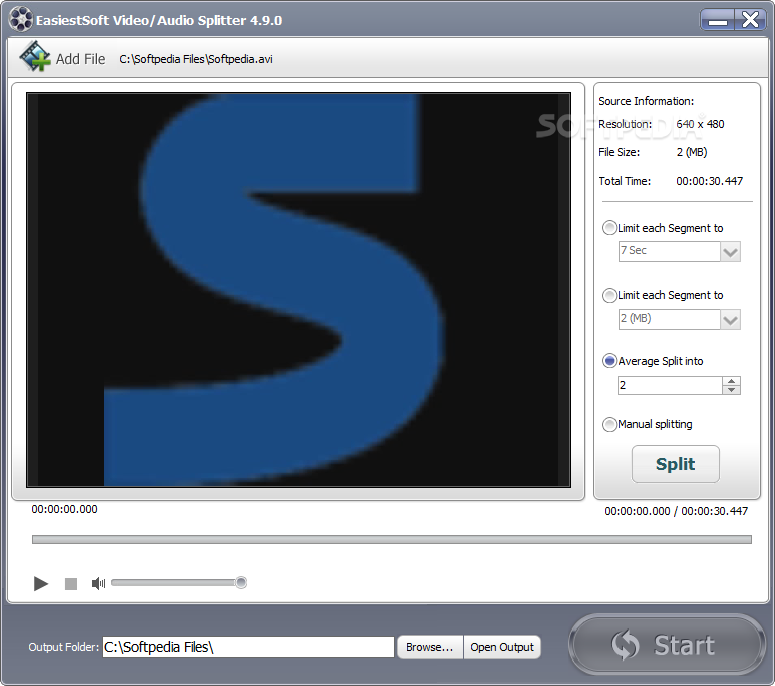Select the Average Split into option

(609, 361)
